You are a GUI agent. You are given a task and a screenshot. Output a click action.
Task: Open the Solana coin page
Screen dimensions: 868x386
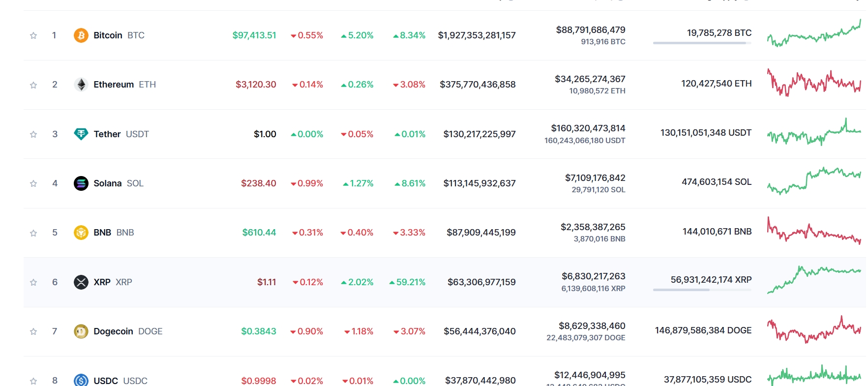click(x=119, y=183)
